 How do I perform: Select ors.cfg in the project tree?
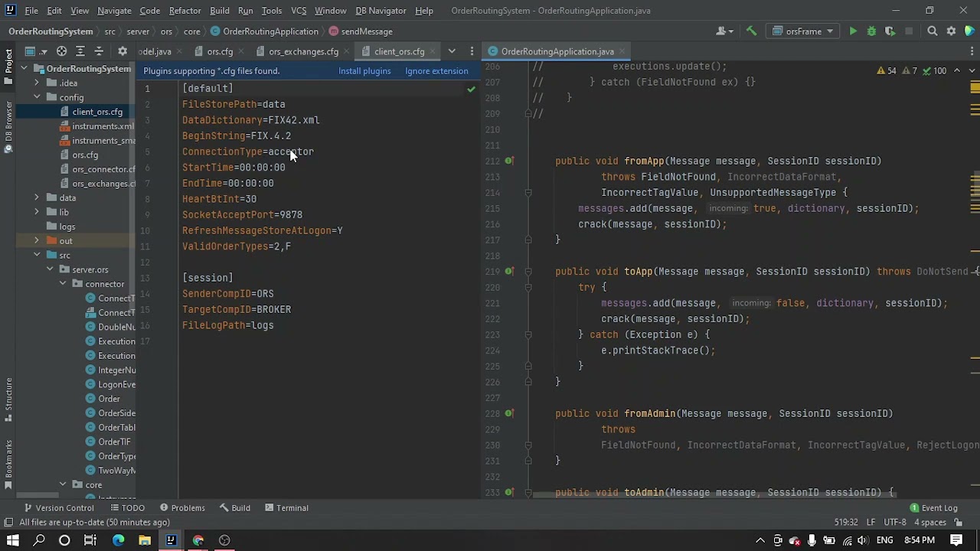[85, 155]
